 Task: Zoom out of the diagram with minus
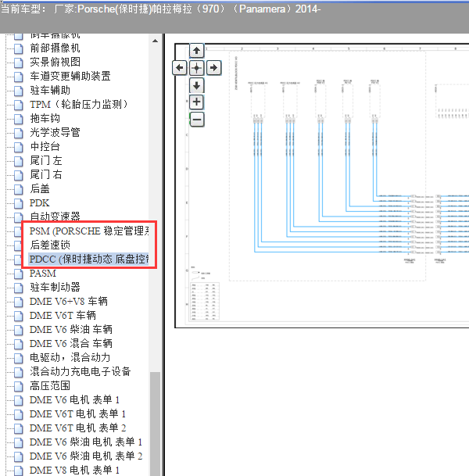(197, 120)
